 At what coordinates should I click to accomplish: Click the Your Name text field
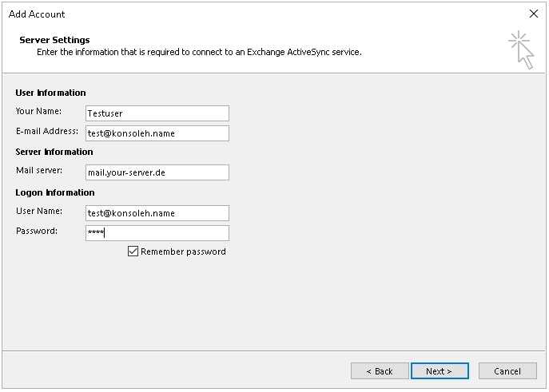(x=157, y=113)
